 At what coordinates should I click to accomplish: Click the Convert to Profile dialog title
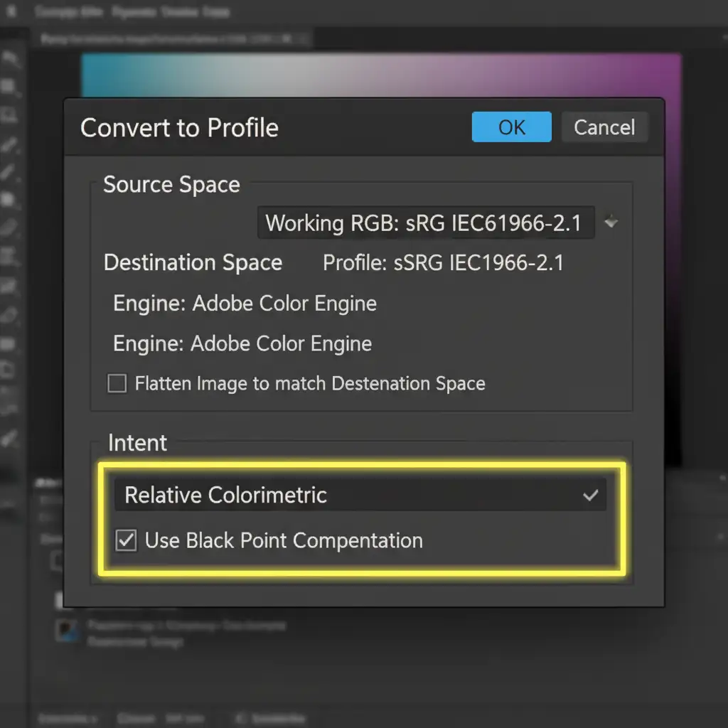pyautogui.click(x=179, y=128)
